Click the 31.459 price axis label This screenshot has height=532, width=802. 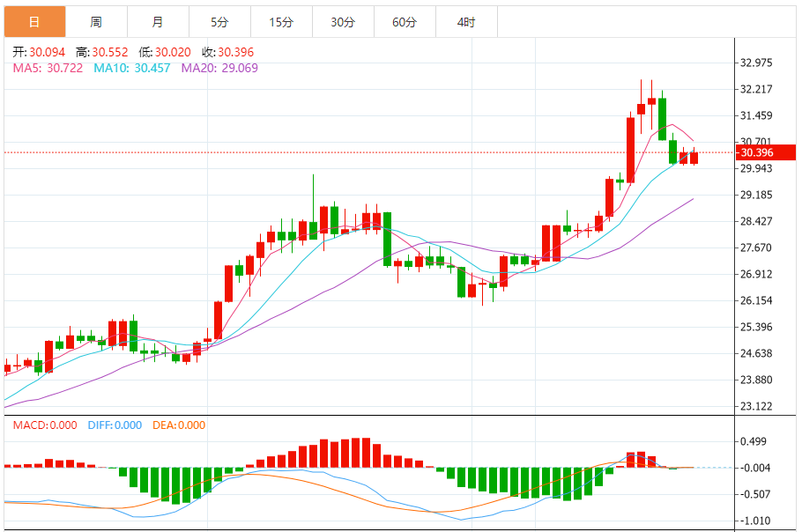[756, 115]
